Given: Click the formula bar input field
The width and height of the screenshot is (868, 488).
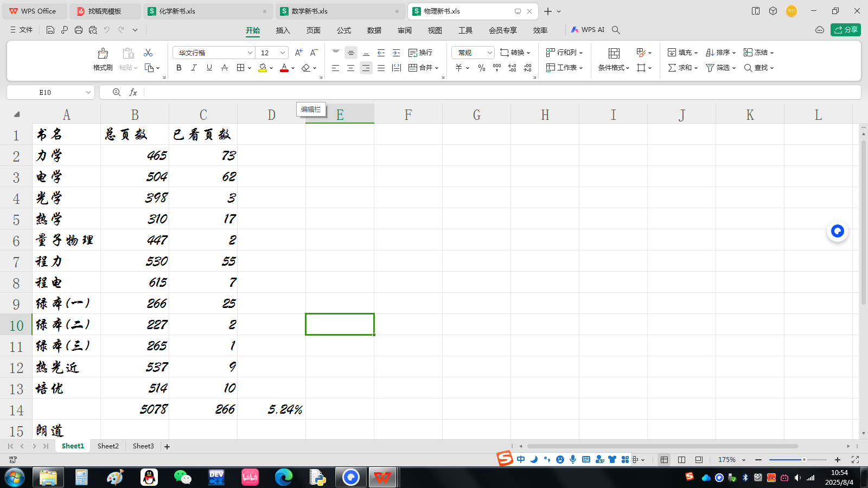Looking at the screenshot, I should point(502,92).
